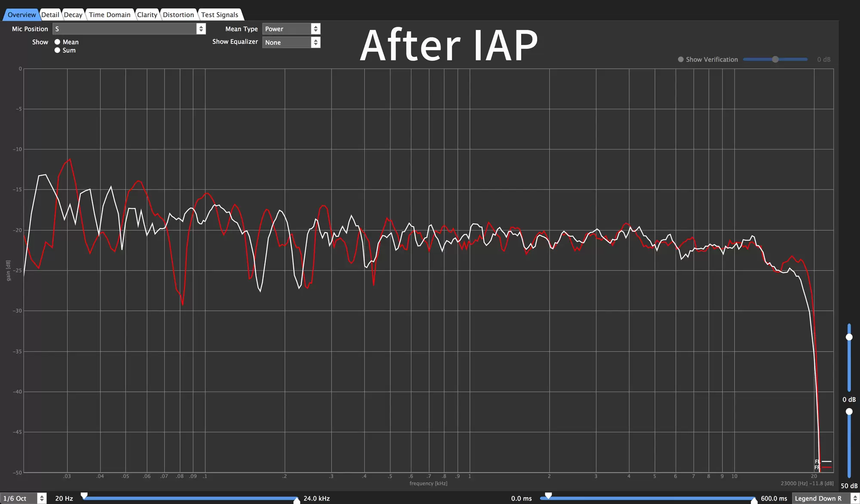This screenshot has width=860, height=504.
Task: Open the Time Domain tab
Action: click(x=110, y=15)
